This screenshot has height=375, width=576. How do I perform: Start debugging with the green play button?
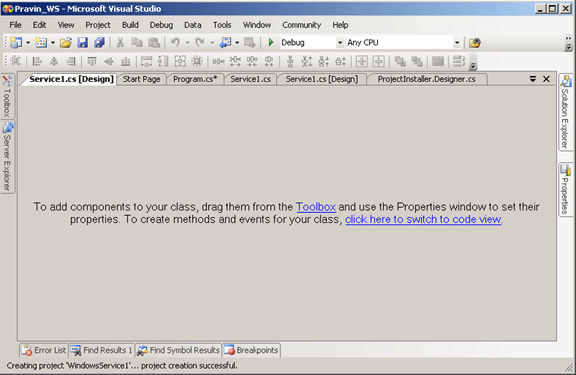[271, 43]
